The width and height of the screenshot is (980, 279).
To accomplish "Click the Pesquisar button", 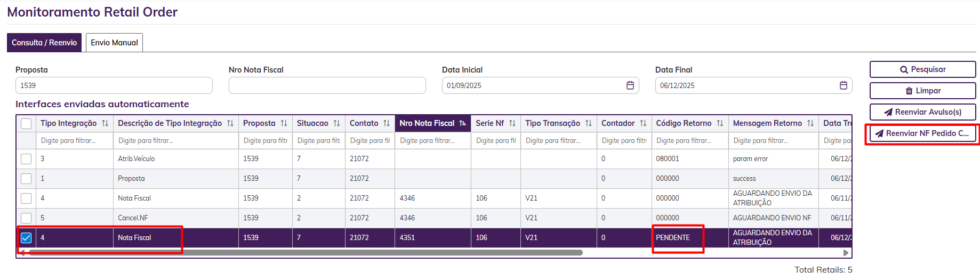I will (x=922, y=69).
